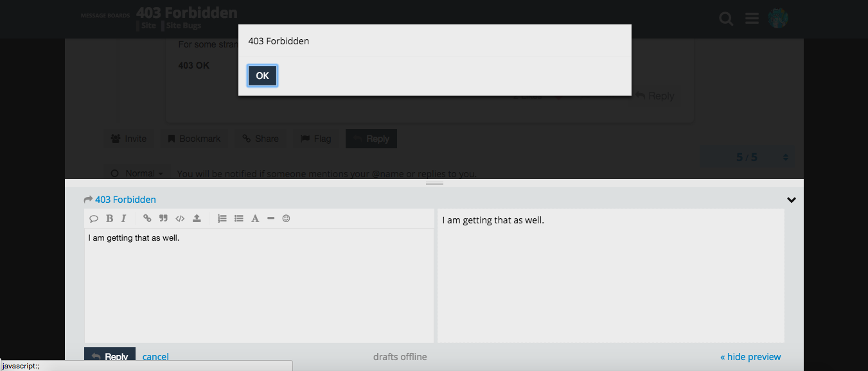Cancel the reply draft
868x371 pixels.
[x=155, y=356]
